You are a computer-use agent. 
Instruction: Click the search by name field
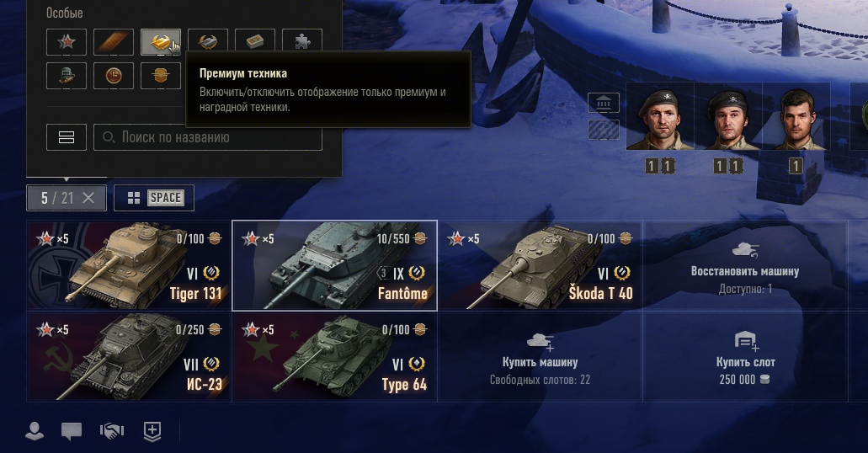208,137
